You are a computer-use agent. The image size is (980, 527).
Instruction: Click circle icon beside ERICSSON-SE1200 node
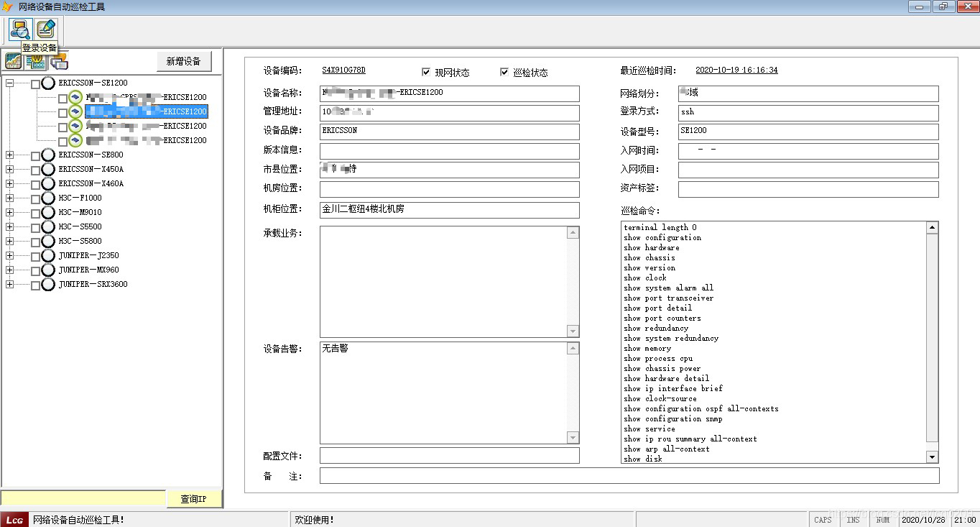[48, 83]
